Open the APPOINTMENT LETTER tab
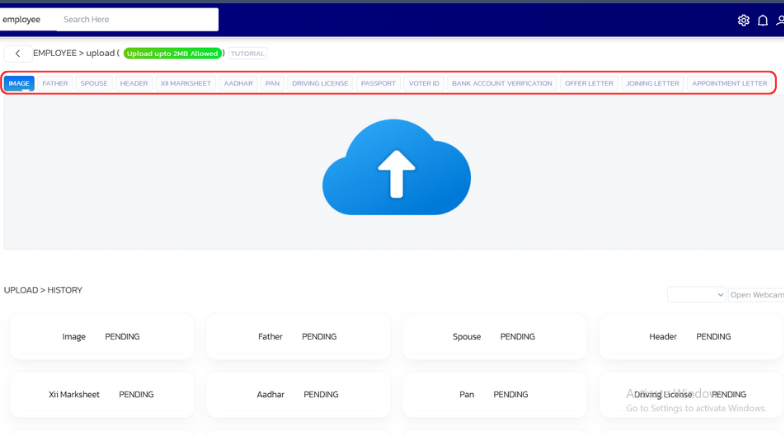Screen dimensions: 784x440 pyautogui.click(x=729, y=84)
